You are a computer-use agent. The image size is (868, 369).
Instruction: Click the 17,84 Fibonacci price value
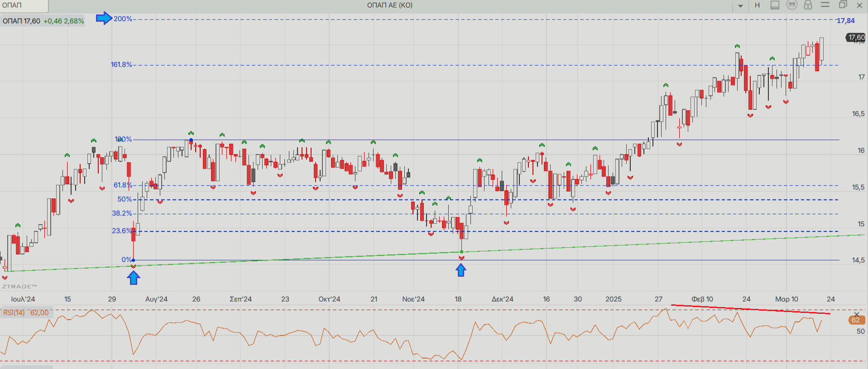tap(845, 20)
